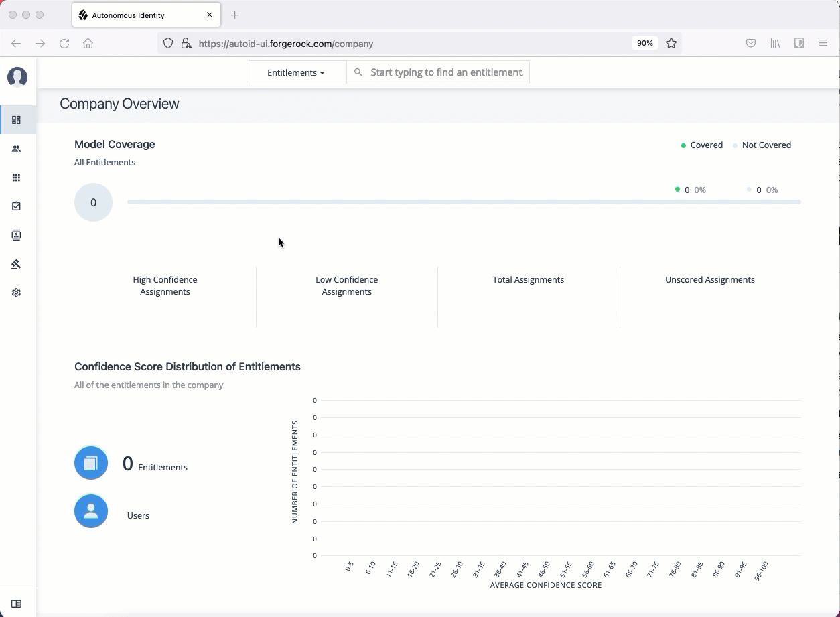
Task: Click the entitlement search input field
Action: 445,72
